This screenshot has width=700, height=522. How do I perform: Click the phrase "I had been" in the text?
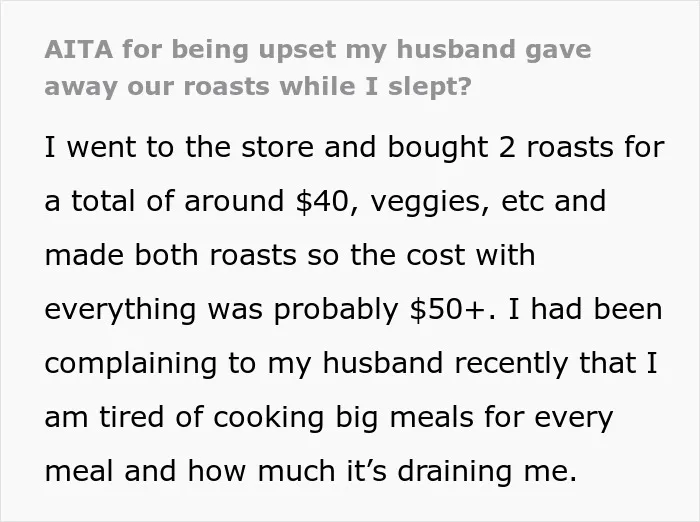[585, 309]
